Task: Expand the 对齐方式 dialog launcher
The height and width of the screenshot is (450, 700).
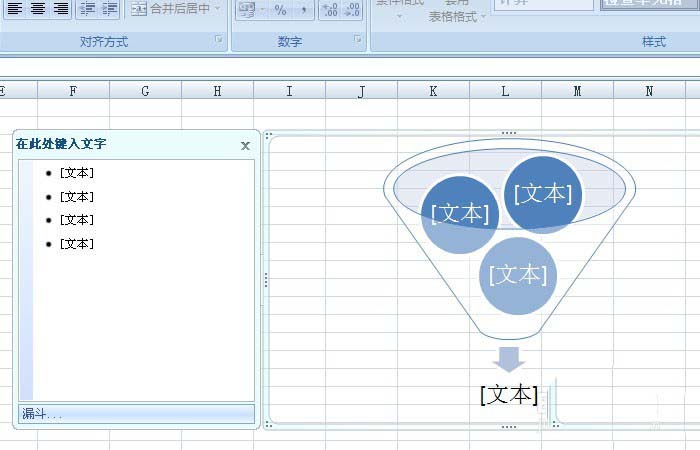Action: pyautogui.click(x=218, y=41)
